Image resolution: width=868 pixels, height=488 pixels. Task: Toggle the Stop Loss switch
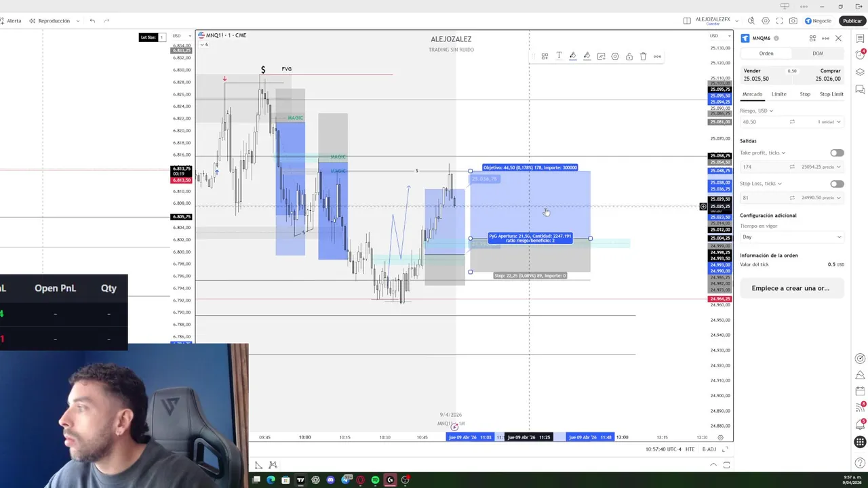click(837, 184)
